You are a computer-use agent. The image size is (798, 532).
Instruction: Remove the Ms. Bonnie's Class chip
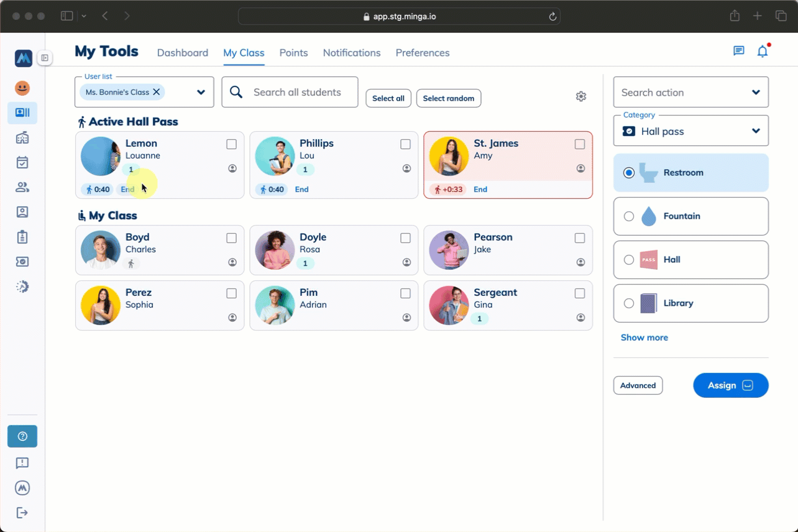click(x=157, y=92)
